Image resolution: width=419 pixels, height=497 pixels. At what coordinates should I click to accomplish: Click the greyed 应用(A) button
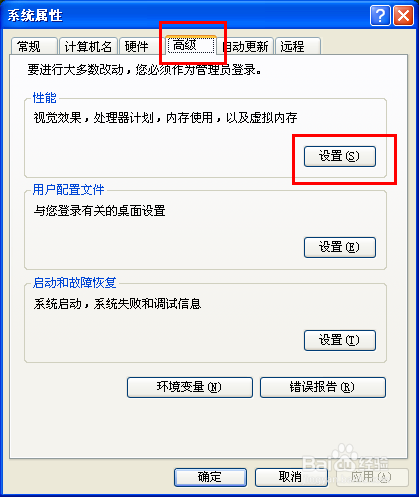coord(372,477)
